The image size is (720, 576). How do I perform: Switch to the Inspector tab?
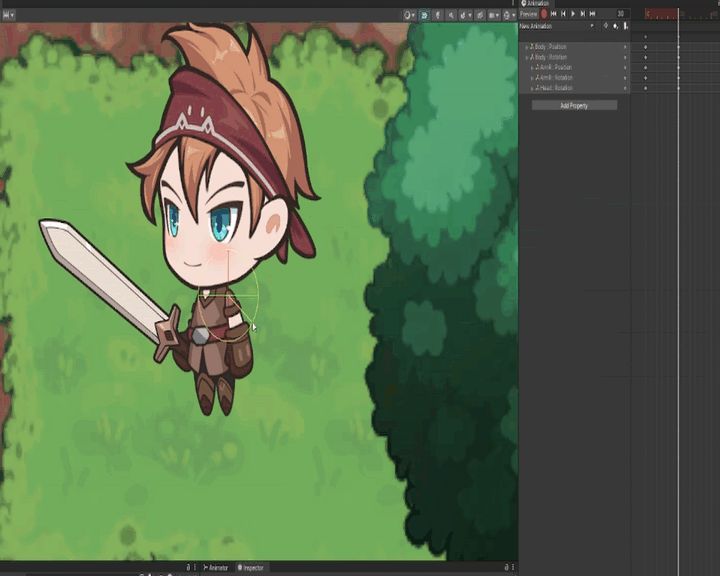[x=251, y=568]
